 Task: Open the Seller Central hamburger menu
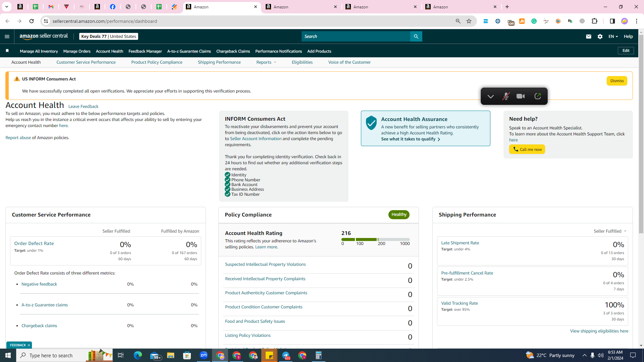7,37
